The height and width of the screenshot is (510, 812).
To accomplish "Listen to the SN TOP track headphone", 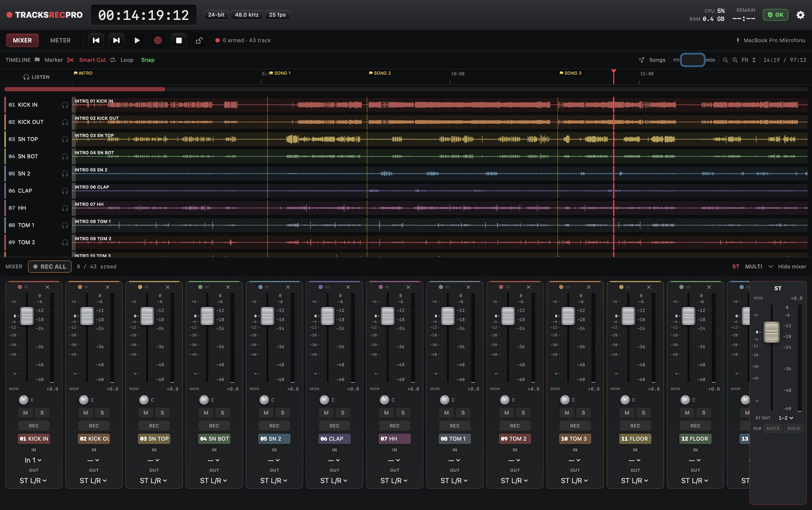I will tap(65, 139).
